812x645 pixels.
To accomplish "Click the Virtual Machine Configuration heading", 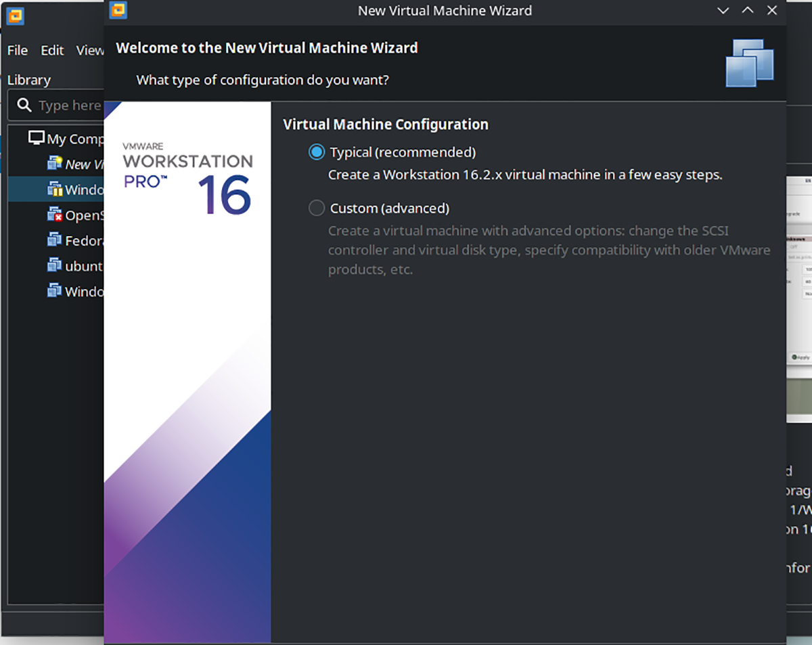I will click(386, 125).
